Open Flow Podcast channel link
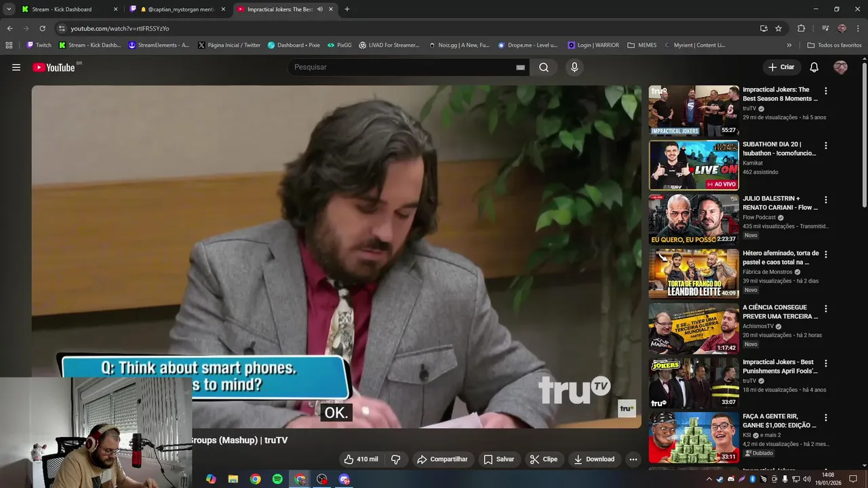 pos(759,218)
